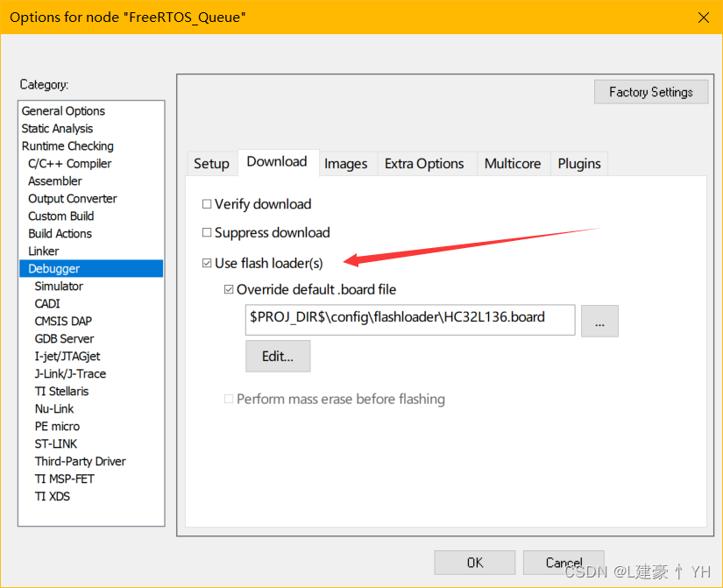Select TI Stellaris category
Image resolution: width=723 pixels, height=588 pixels.
pos(91,392)
